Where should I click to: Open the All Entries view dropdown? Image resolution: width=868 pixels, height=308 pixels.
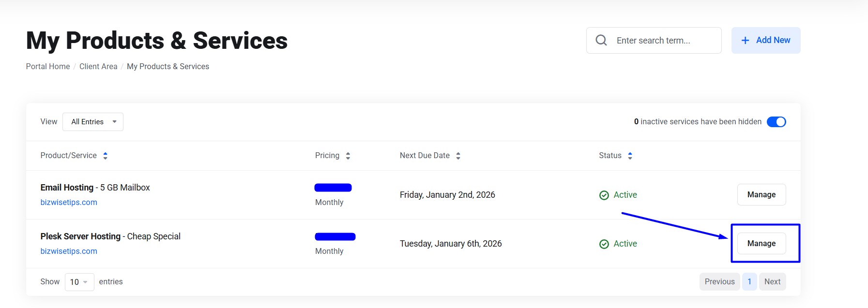(x=93, y=122)
